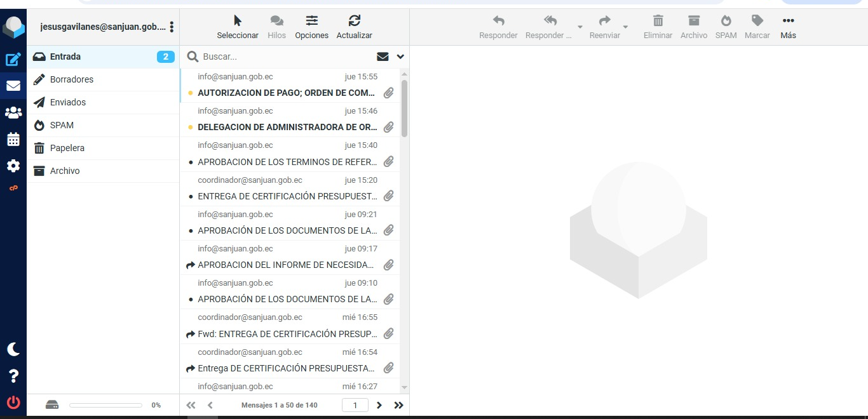Screen dimensions: 868x419
Task: Go to next page of messages
Action: pyautogui.click(x=379, y=405)
